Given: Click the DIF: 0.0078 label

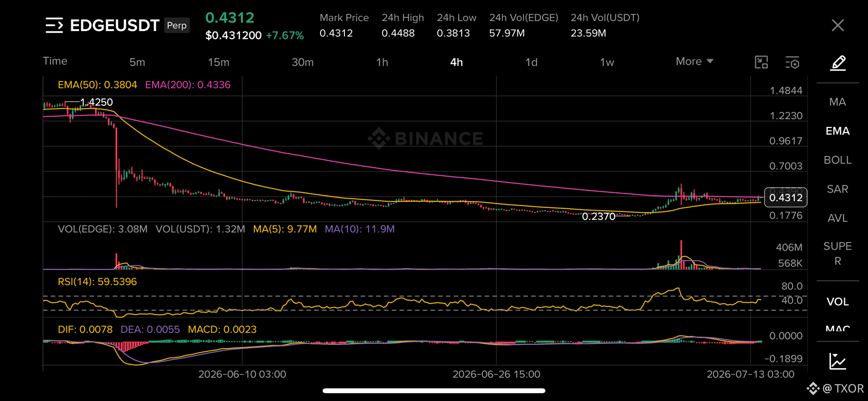Looking at the screenshot, I should tap(85, 330).
